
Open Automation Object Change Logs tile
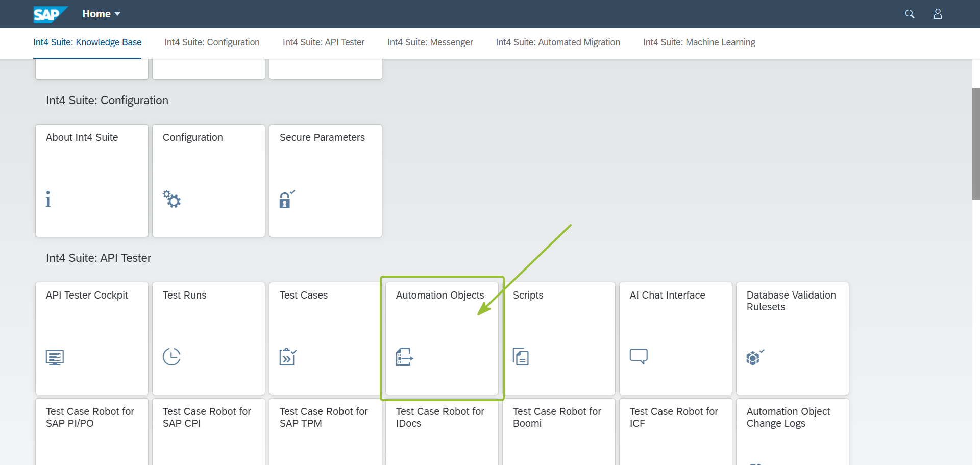click(x=793, y=432)
